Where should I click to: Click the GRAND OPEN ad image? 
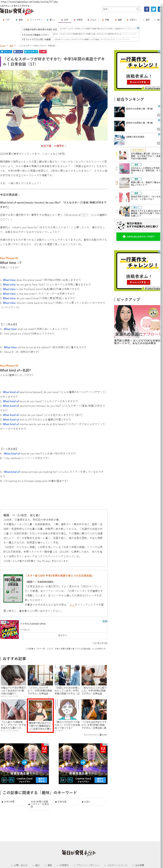coord(9,629)
